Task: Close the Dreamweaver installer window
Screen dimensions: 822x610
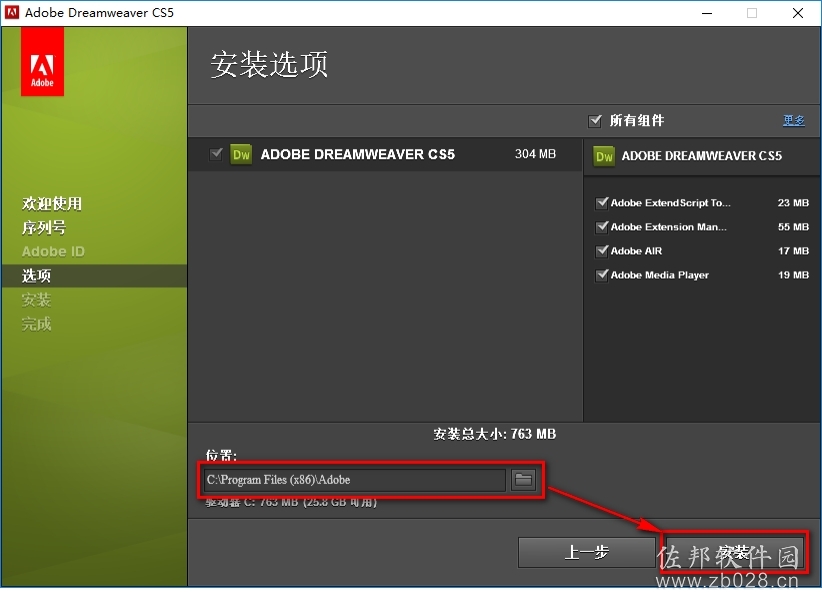Action: 798,13
